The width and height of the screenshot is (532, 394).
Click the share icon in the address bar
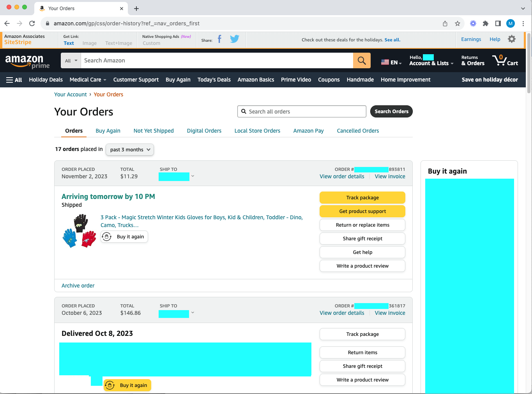[x=445, y=23]
